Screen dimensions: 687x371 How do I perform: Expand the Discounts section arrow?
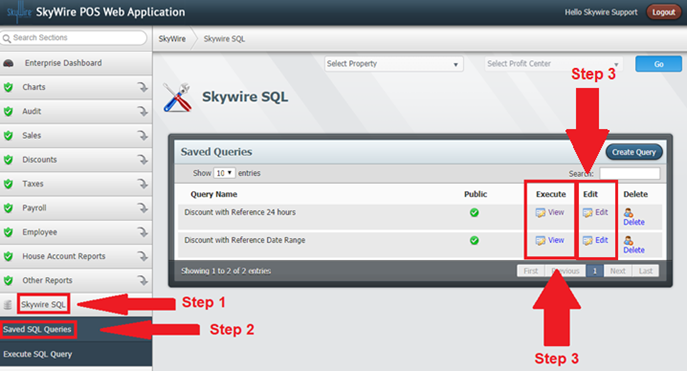tap(142, 159)
